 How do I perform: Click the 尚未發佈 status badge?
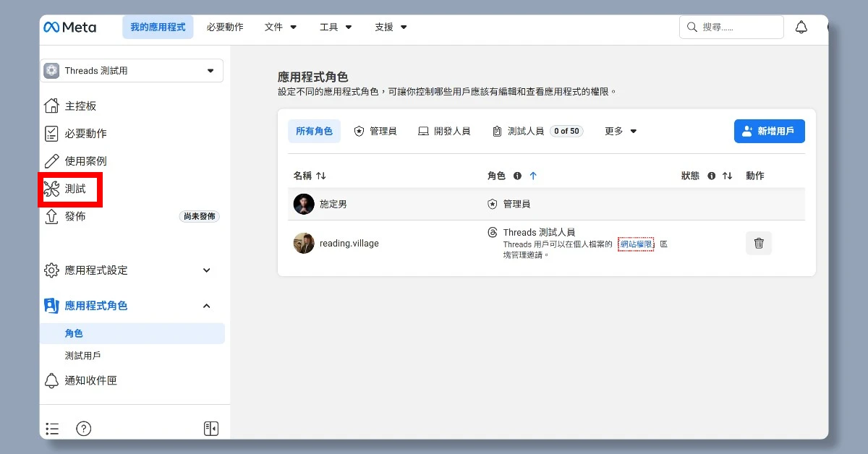[199, 216]
